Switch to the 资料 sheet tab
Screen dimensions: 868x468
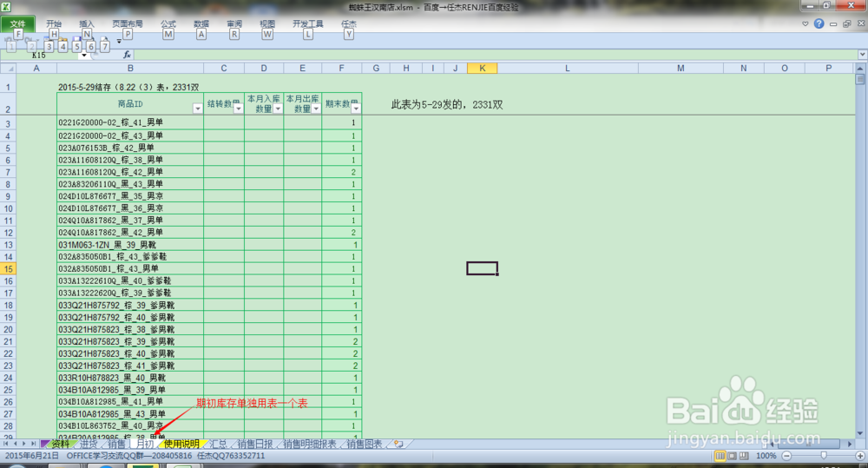(x=60, y=445)
